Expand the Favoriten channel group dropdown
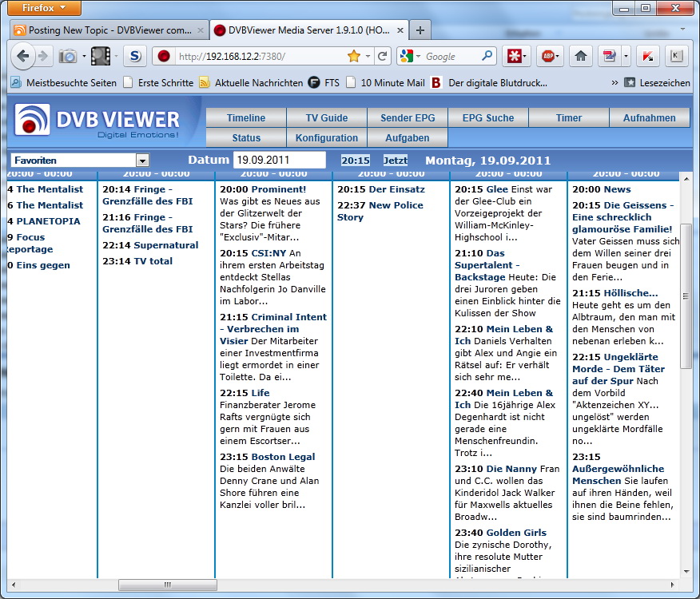The height and width of the screenshot is (599, 700). pos(142,161)
